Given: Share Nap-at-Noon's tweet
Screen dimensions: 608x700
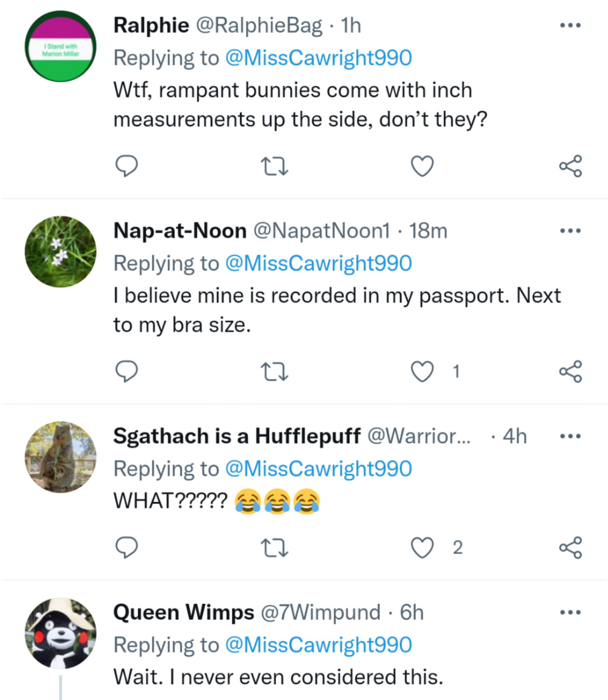Looking at the screenshot, I should tap(570, 372).
